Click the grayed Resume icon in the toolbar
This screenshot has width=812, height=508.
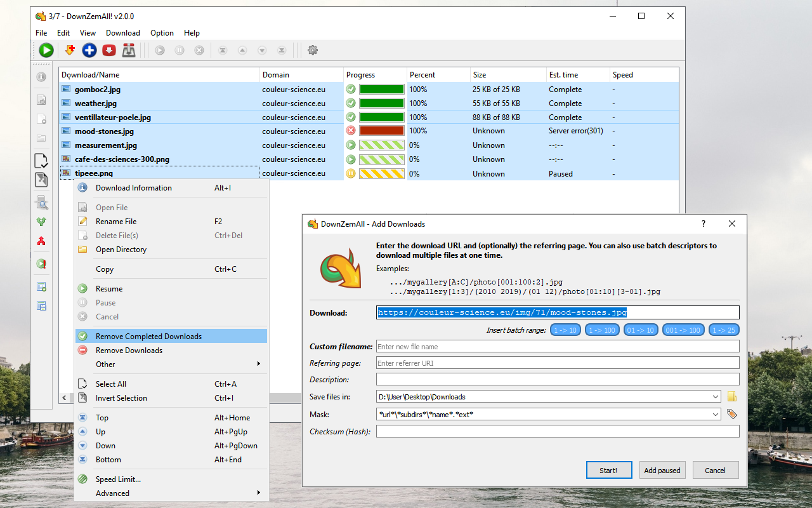160,50
